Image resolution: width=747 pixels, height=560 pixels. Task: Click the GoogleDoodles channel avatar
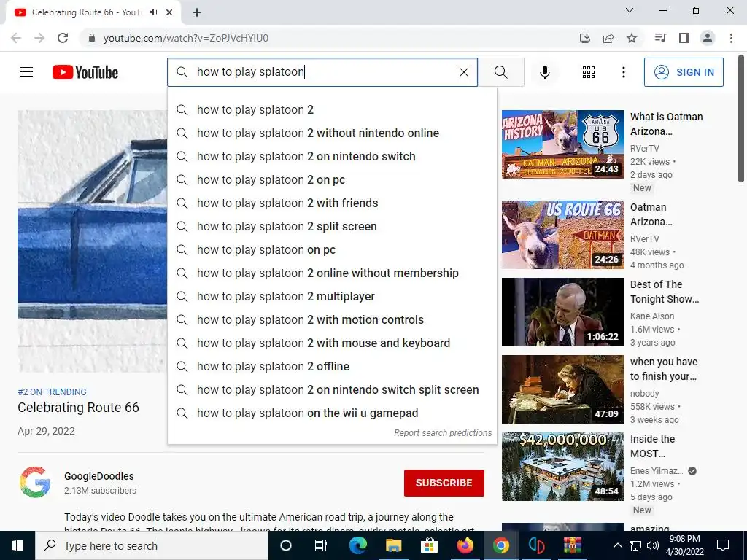click(35, 482)
